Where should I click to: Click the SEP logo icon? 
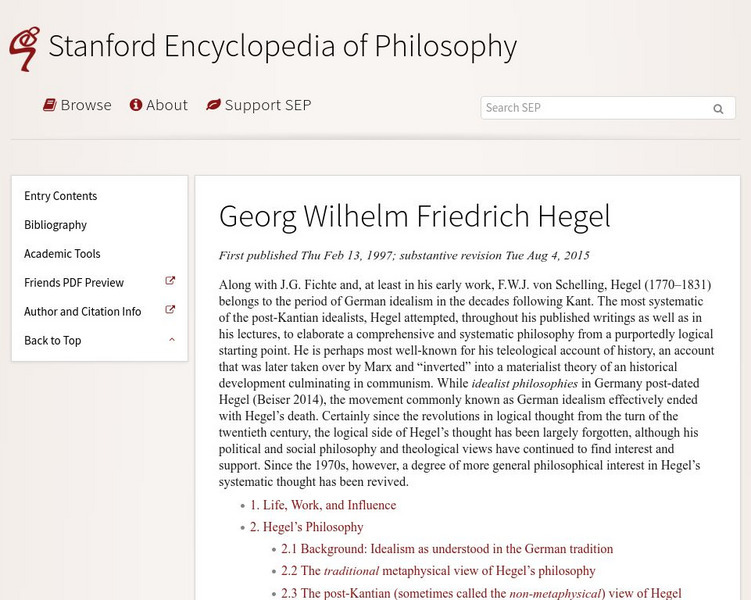pos(24,48)
